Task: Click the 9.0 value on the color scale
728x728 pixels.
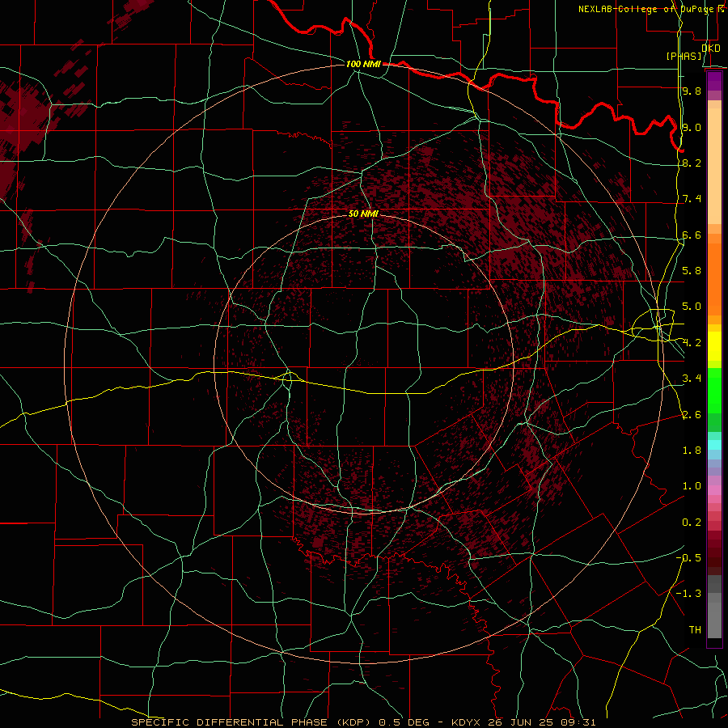Action: click(692, 127)
